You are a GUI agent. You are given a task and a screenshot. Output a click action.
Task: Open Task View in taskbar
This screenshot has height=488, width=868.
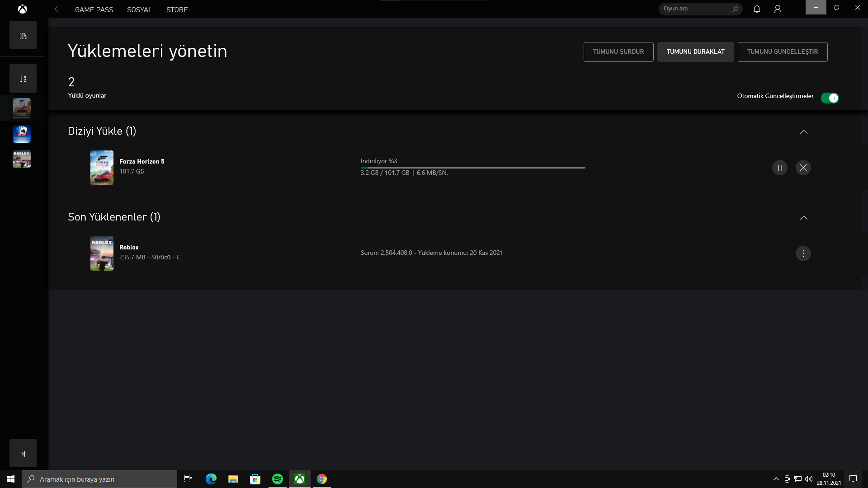pyautogui.click(x=188, y=479)
